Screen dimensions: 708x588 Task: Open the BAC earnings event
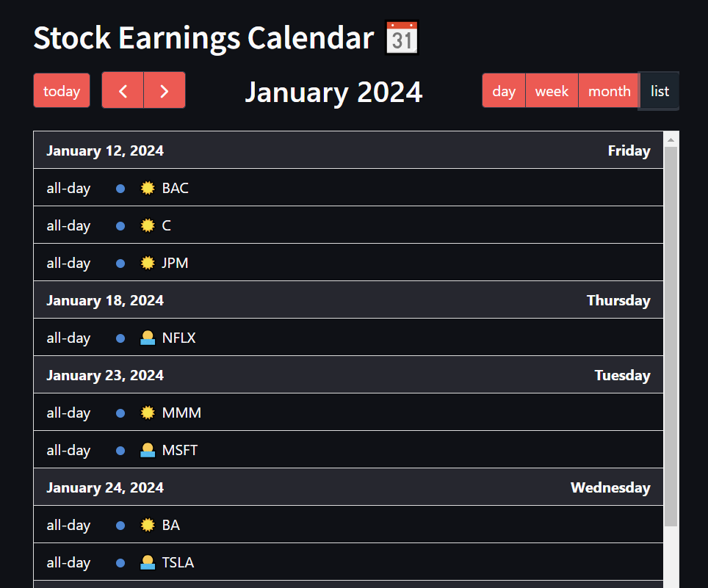[348, 188]
